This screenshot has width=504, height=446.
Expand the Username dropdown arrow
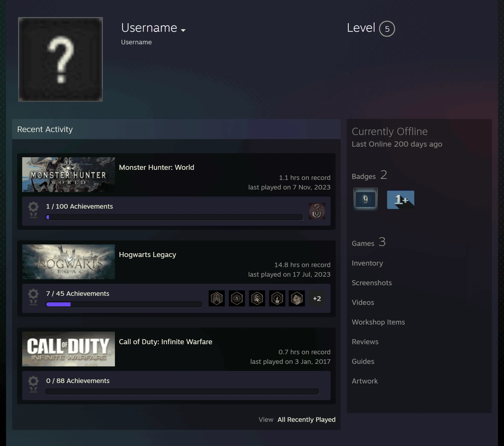pyautogui.click(x=183, y=30)
